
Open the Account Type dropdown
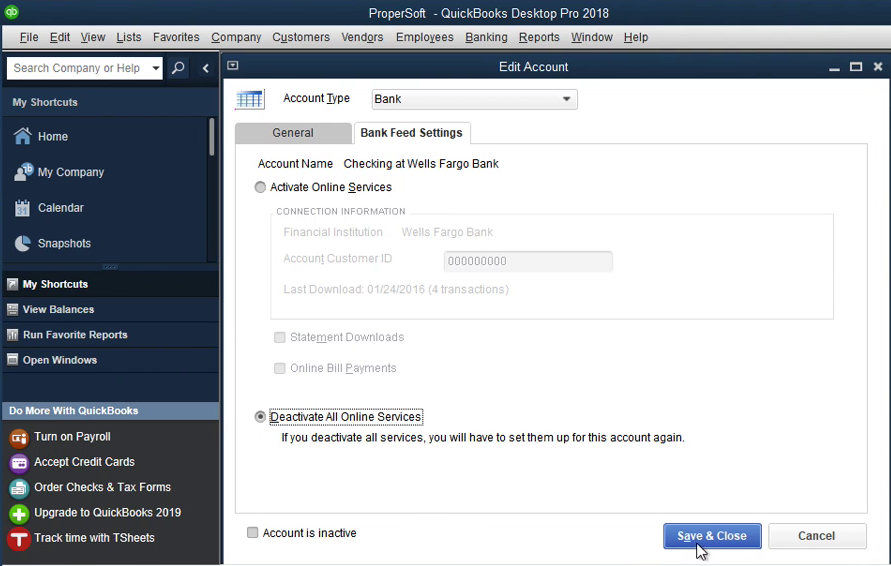click(474, 99)
